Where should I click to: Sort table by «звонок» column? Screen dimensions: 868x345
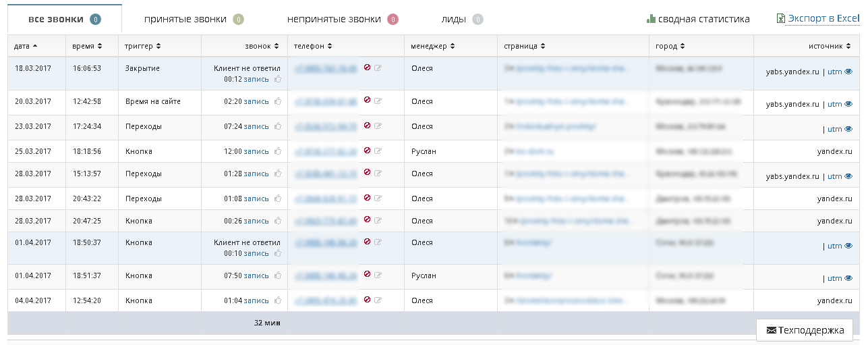(x=262, y=46)
